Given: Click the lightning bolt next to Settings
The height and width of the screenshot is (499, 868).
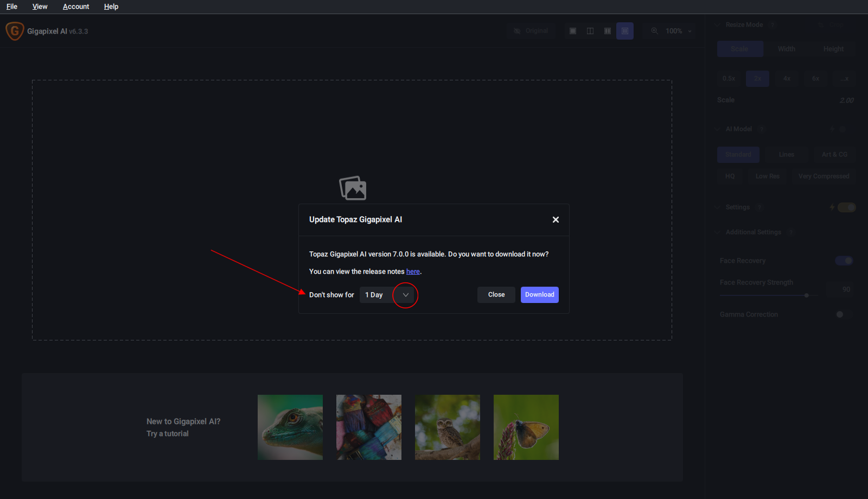Looking at the screenshot, I should click(832, 207).
